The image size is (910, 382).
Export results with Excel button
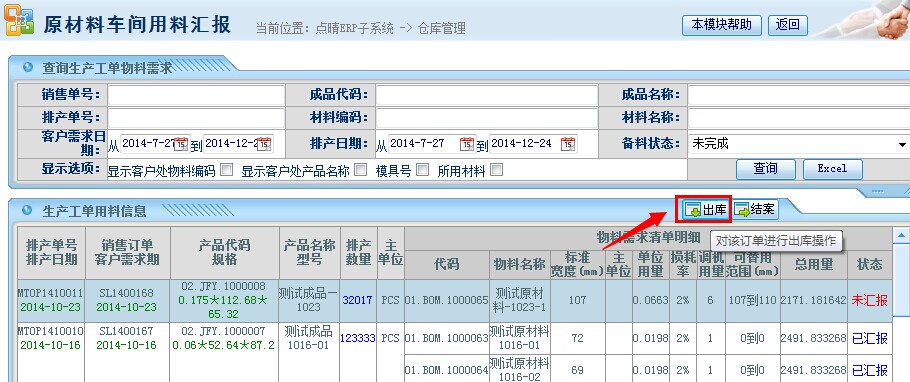click(833, 169)
